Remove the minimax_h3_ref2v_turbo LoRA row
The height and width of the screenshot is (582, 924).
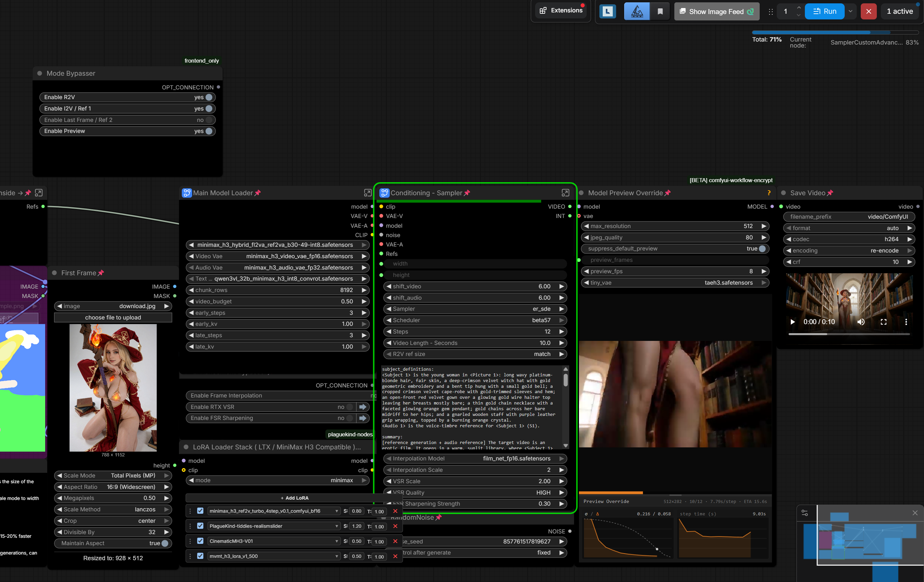point(395,511)
